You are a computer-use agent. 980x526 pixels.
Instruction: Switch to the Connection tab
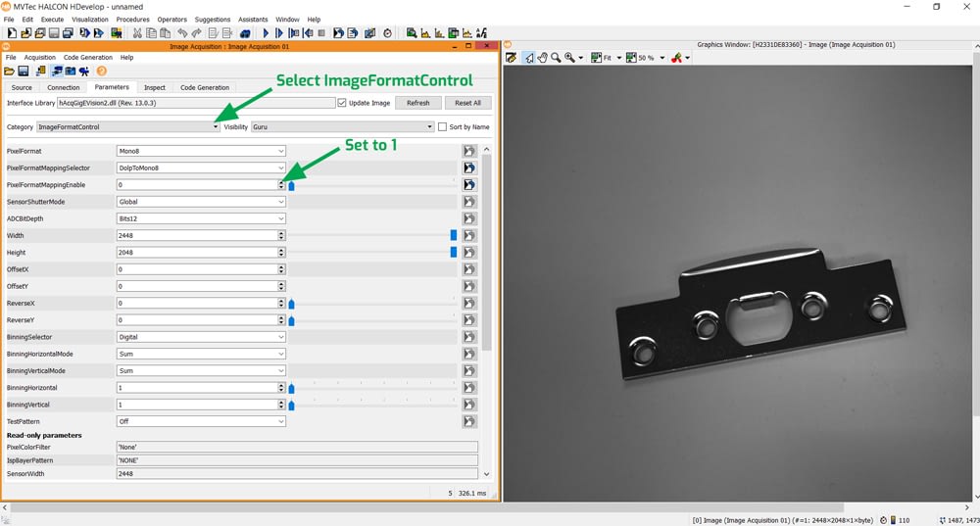tap(63, 87)
